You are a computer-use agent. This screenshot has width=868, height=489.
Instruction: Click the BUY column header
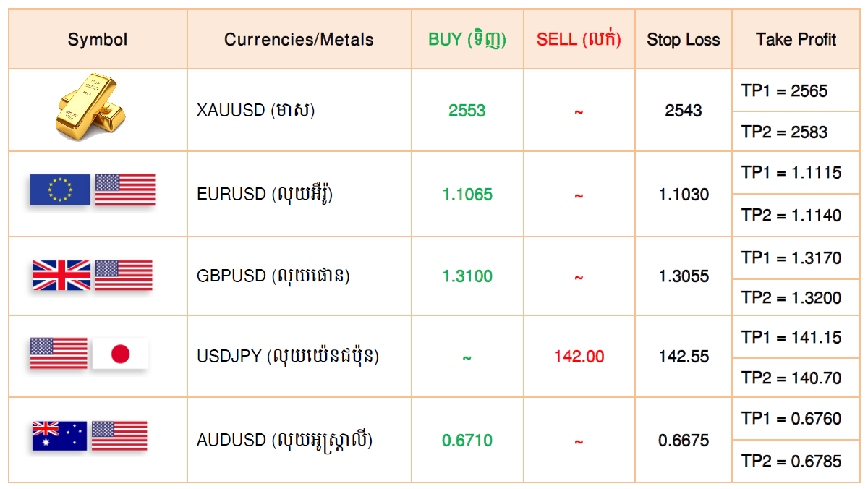click(x=467, y=39)
